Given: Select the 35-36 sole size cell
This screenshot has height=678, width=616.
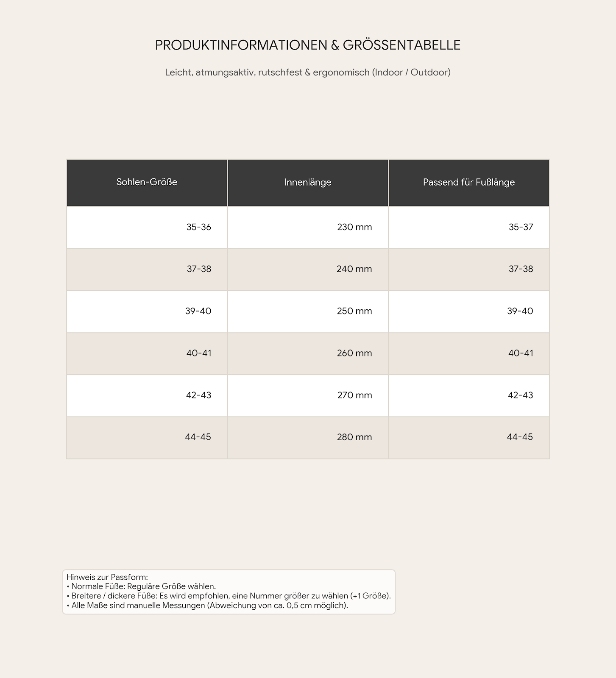Looking at the screenshot, I should tap(147, 227).
